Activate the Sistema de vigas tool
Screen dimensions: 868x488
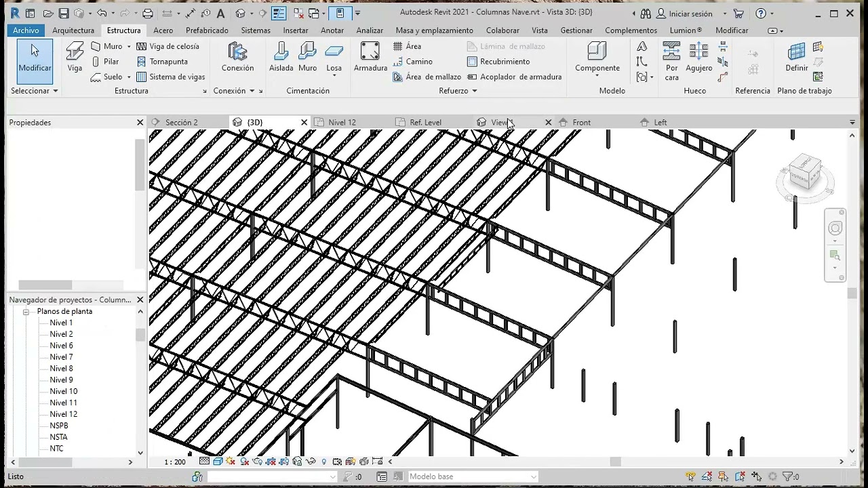pos(171,77)
